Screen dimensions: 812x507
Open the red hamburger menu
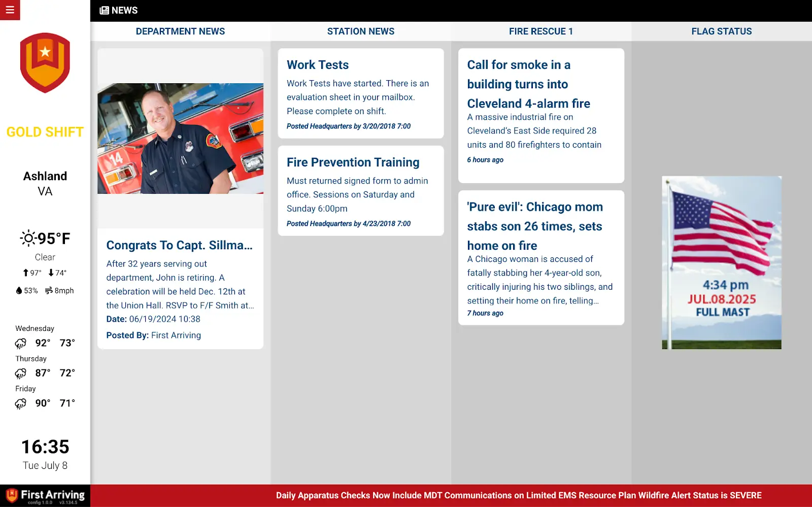[x=10, y=10]
